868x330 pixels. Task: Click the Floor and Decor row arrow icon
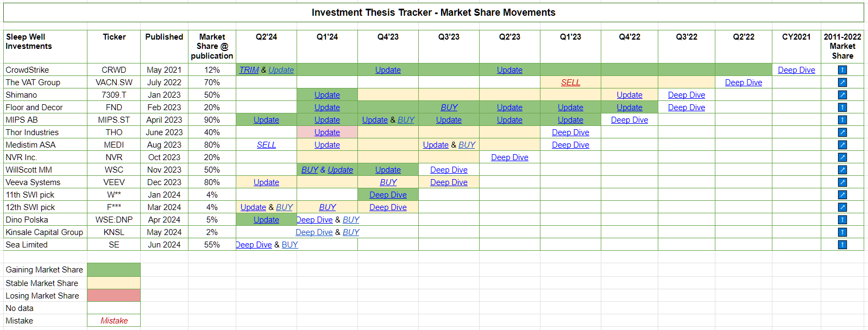(x=842, y=107)
